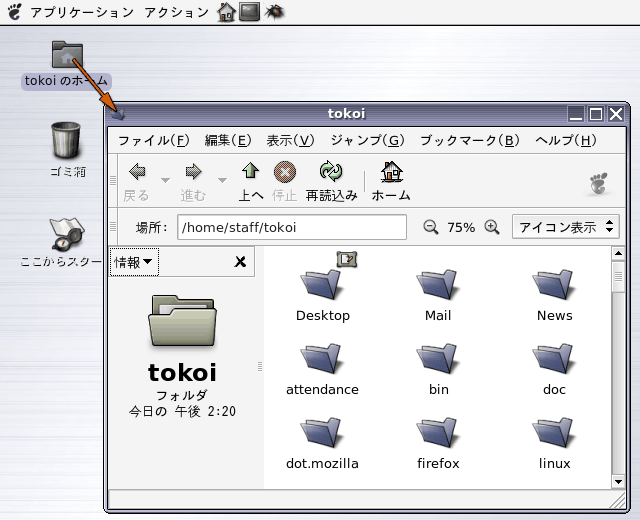Open the アプリケーション menu in the panel

coord(82,12)
